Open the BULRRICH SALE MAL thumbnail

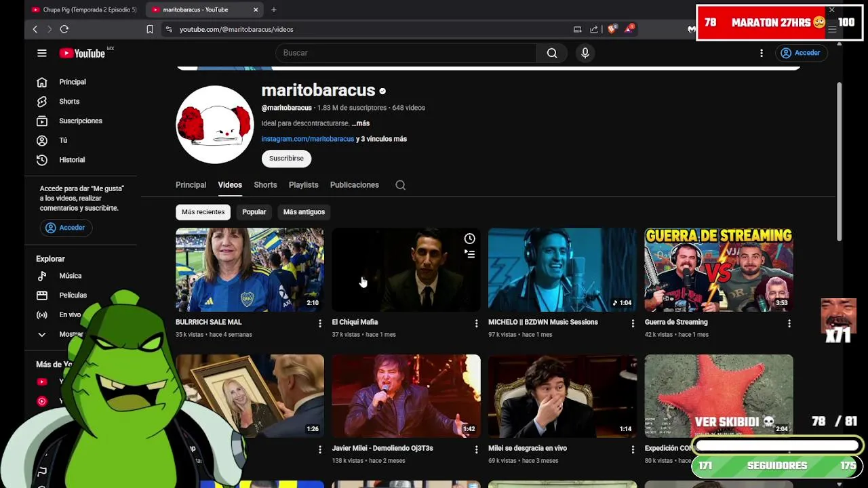coord(250,270)
